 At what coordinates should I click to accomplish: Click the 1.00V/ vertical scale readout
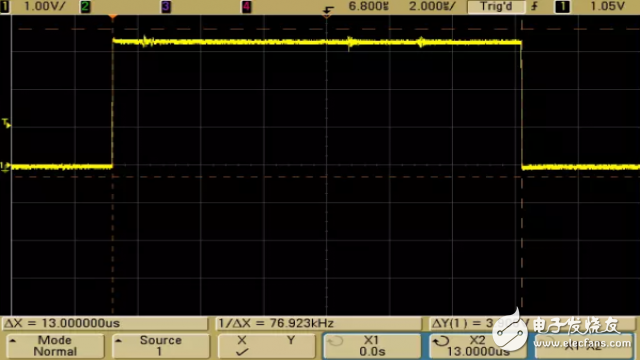45,7
